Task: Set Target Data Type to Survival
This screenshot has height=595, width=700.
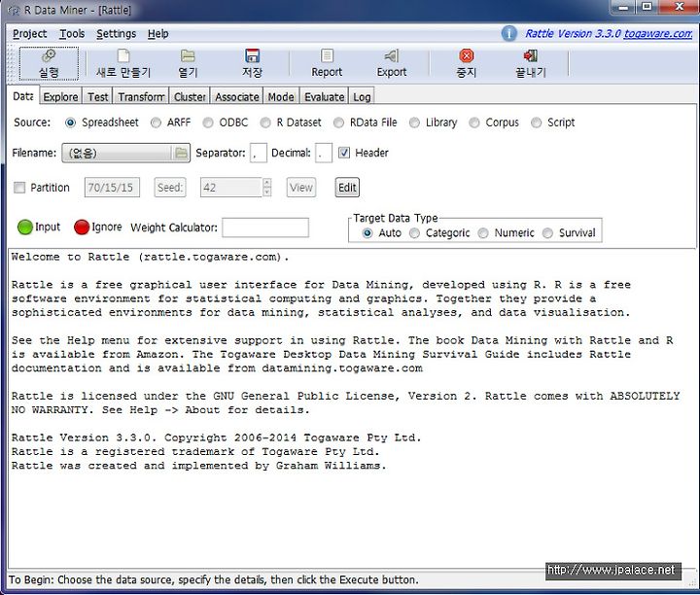Action: tap(547, 233)
